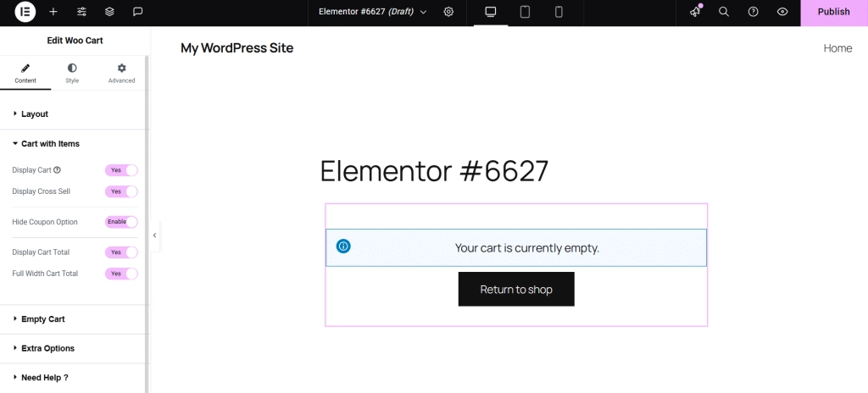
Task: Switch to mobile preview mode
Action: [559, 12]
